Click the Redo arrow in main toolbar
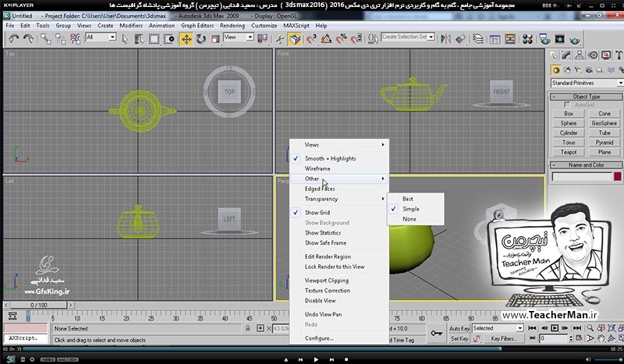The image size is (624, 364). [28, 39]
